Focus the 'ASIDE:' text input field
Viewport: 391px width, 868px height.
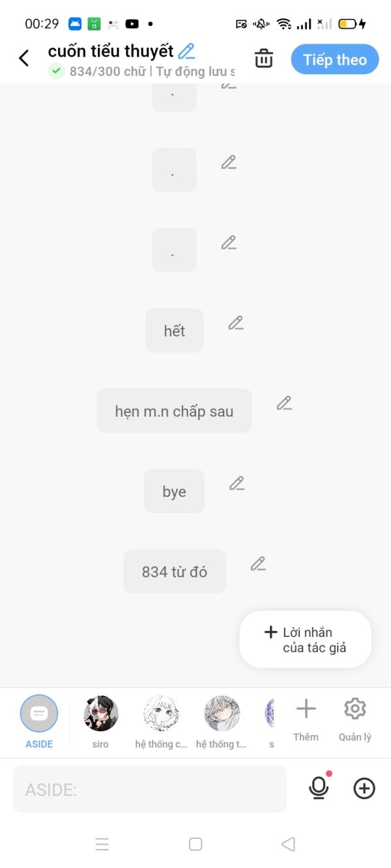point(150,789)
